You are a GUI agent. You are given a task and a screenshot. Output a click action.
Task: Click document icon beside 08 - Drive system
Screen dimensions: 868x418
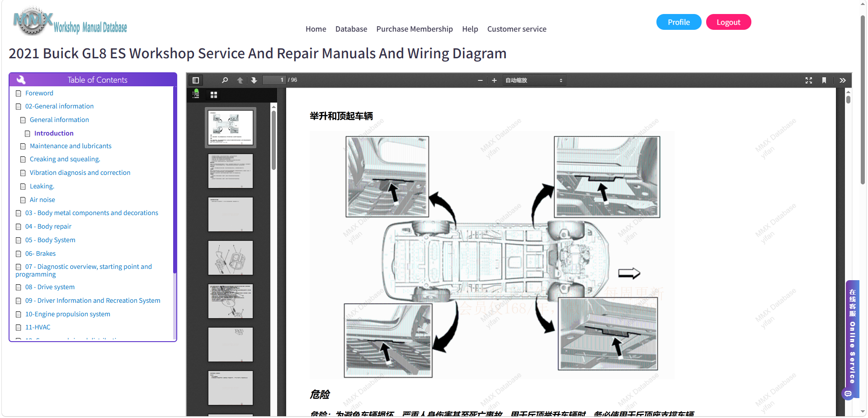(19, 287)
